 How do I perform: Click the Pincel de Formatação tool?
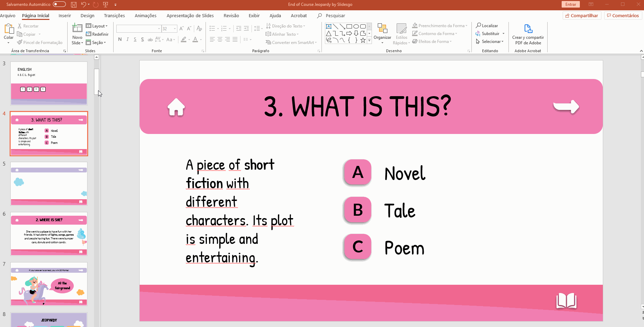tap(40, 42)
